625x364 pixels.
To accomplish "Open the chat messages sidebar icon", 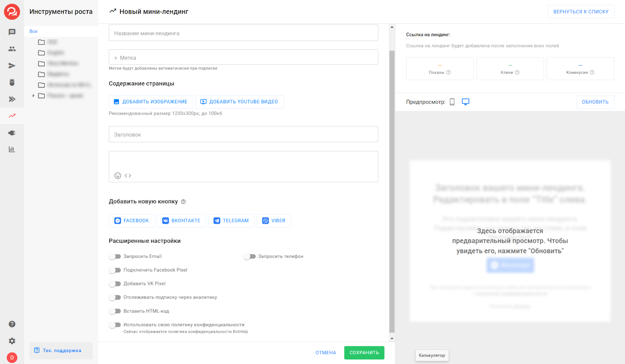I will [12, 32].
